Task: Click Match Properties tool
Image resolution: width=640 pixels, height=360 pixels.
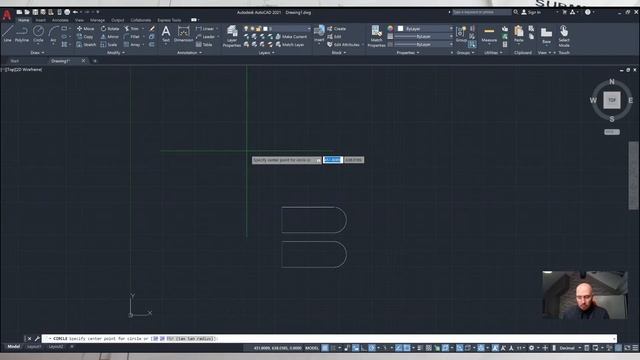Action: click(376, 36)
